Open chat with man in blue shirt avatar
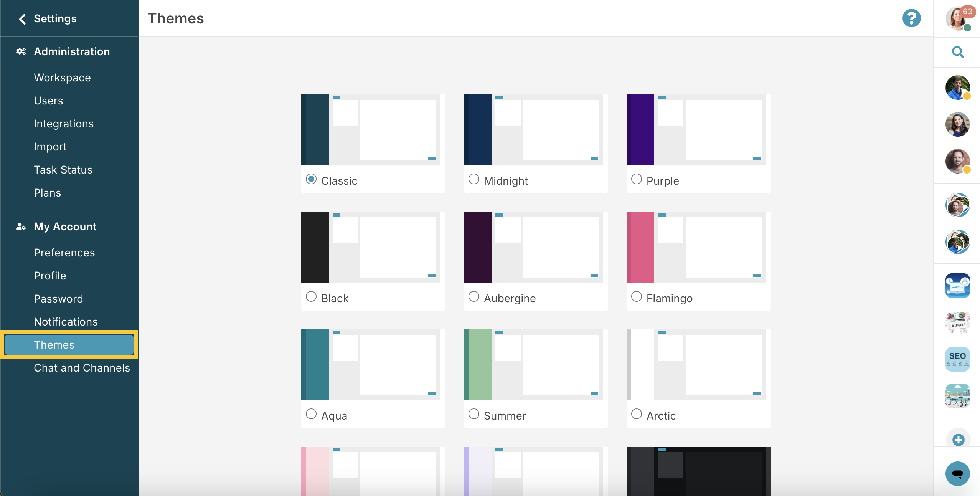This screenshot has height=496, width=980. pos(958,88)
